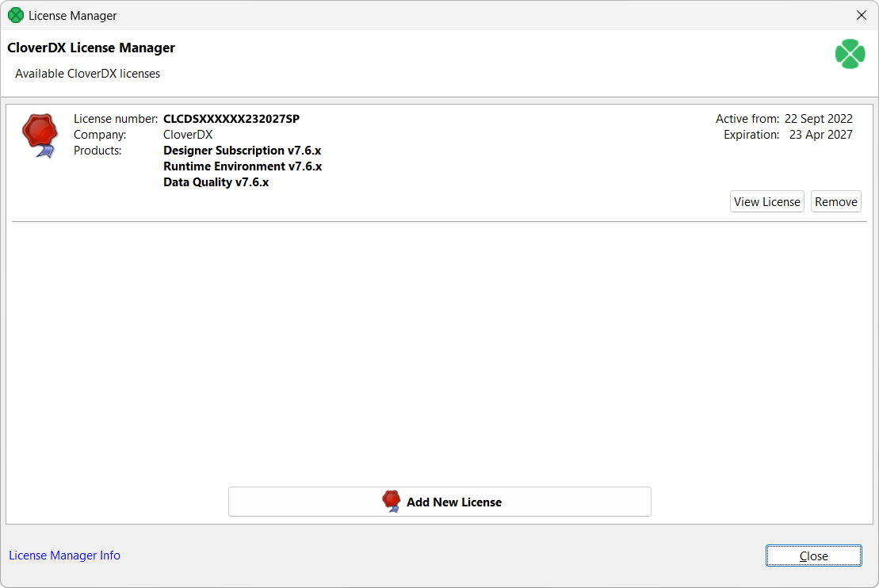The width and height of the screenshot is (879, 588).
Task: Click the expiration date 23 Apr 2027
Action: [820, 135]
